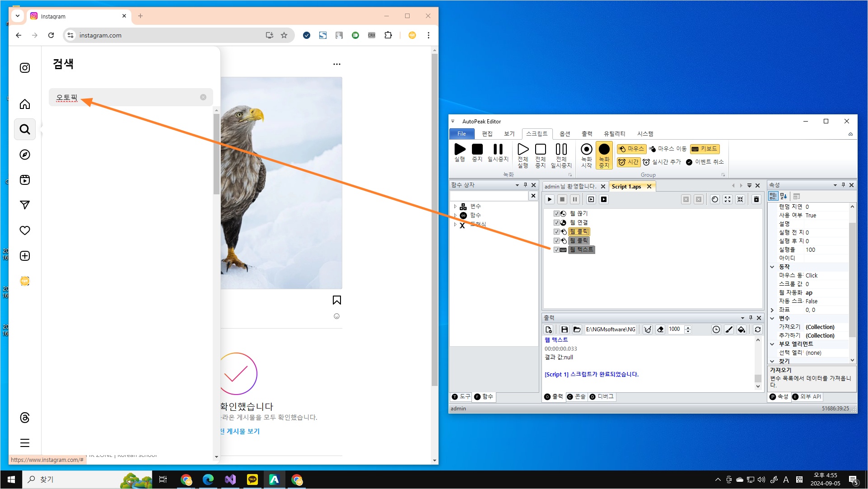Click the circular timer icon in script toolbar
868x489 pixels.
715,199
